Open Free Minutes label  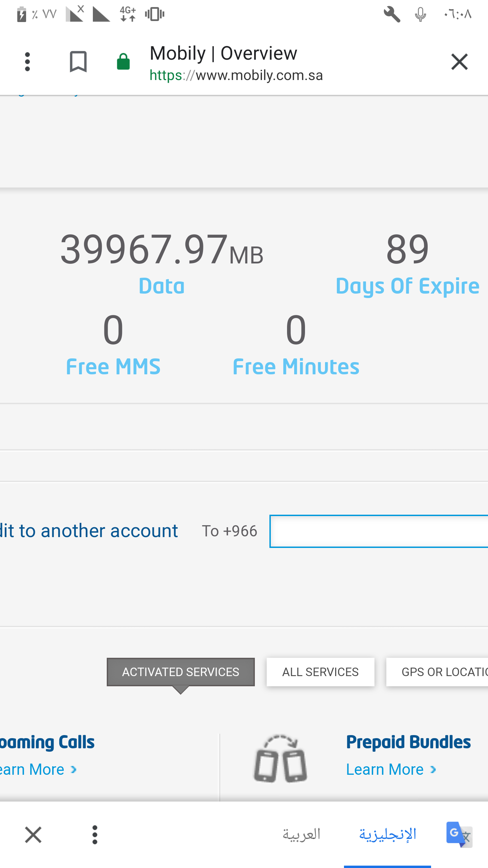pyautogui.click(x=296, y=367)
